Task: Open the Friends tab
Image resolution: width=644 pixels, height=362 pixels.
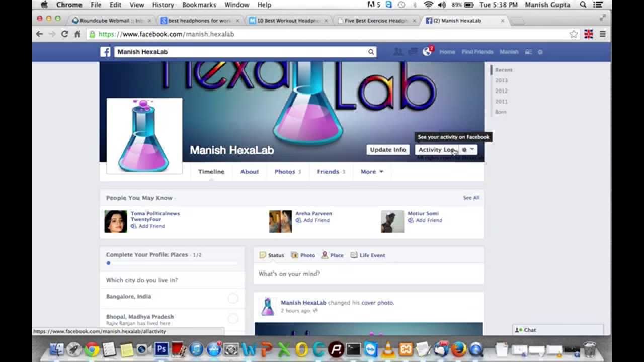Action: coord(331,171)
